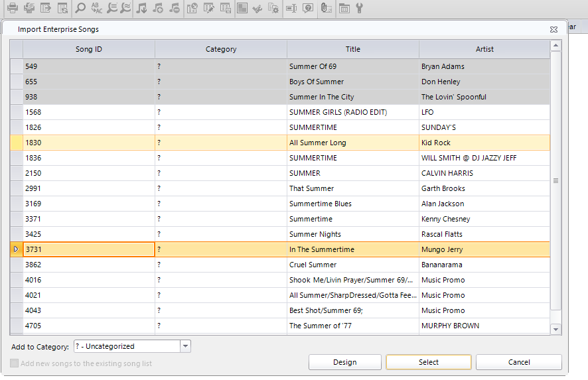This screenshot has width=588, height=380.
Task: Click the wrench tool icon in the toolbar
Action: click(x=360, y=8)
